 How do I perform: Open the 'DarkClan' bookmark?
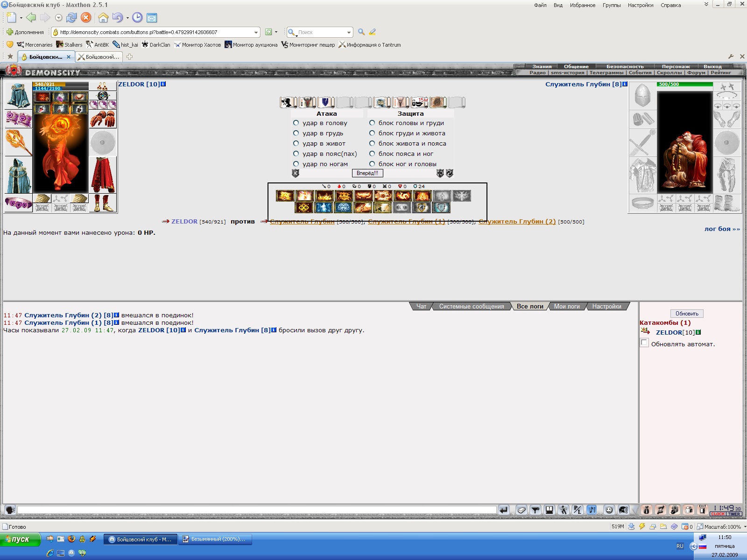coord(156,45)
